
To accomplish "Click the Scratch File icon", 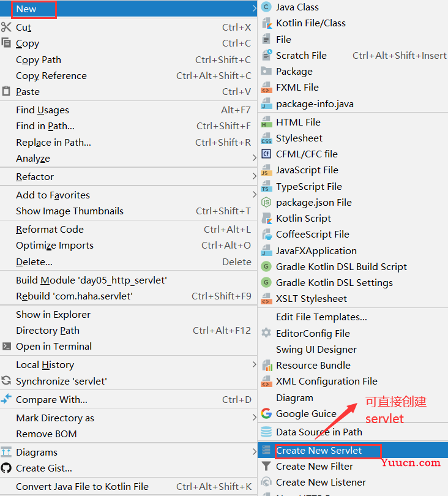I will tap(266, 55).
